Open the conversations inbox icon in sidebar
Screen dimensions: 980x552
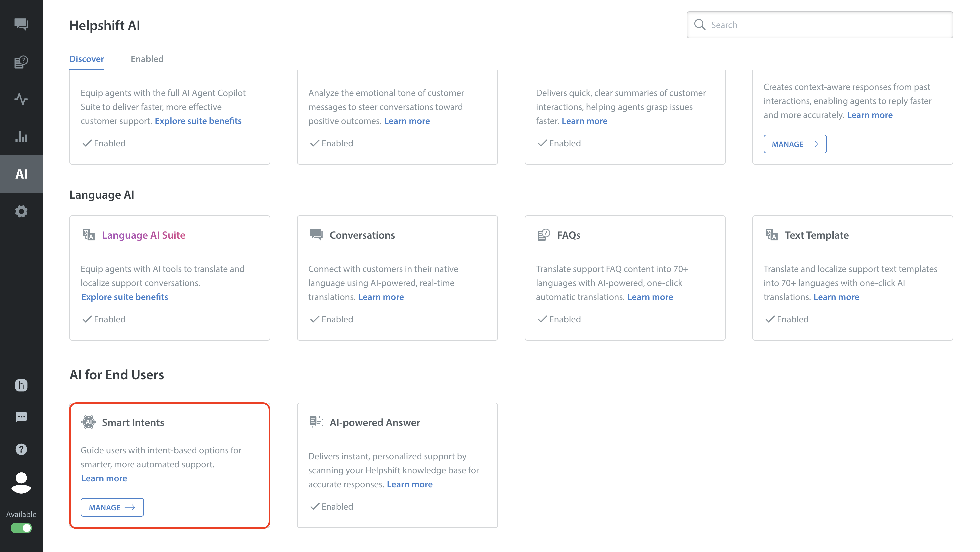click(21, 24)
